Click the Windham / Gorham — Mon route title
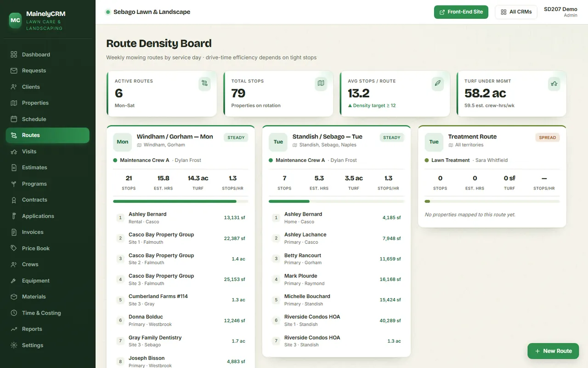588x368 pixels. [x=175, y=137]
